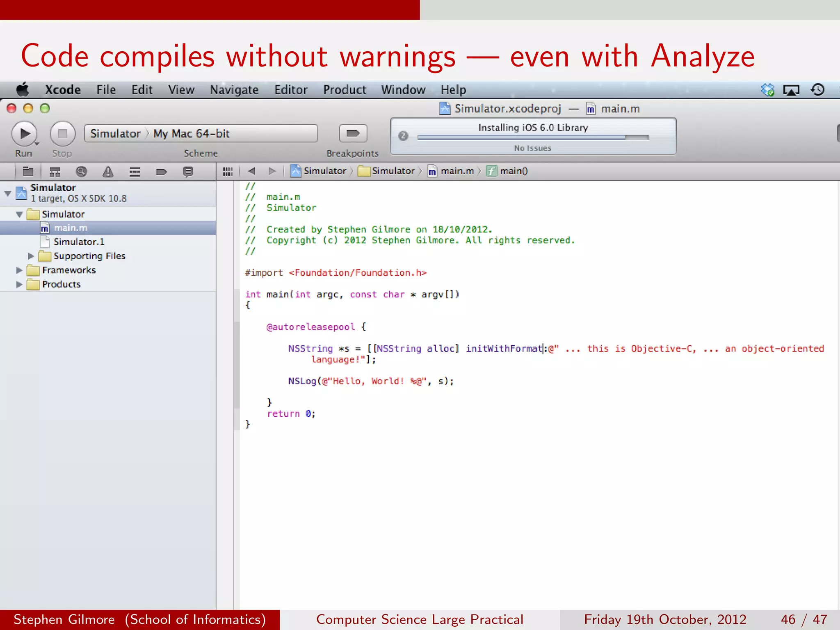840x630 pixels.
Task: Click main.m in the jump bar
Action: [451, 171]
